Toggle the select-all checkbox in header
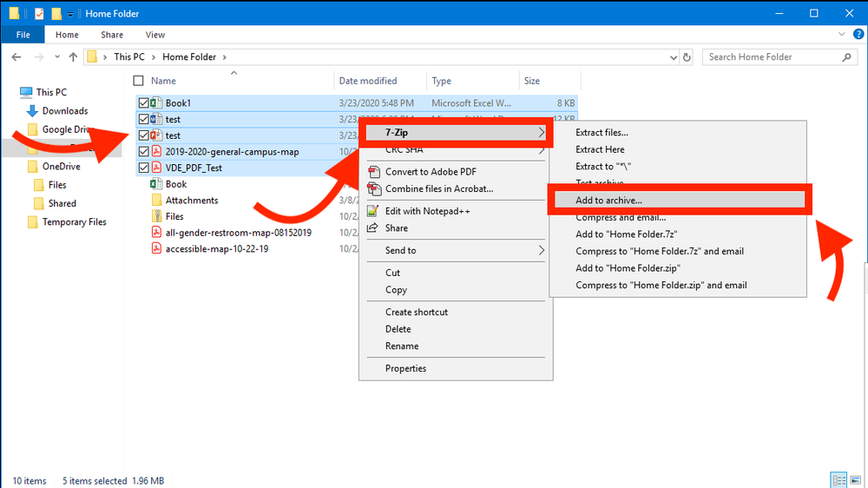 [139, 81]
